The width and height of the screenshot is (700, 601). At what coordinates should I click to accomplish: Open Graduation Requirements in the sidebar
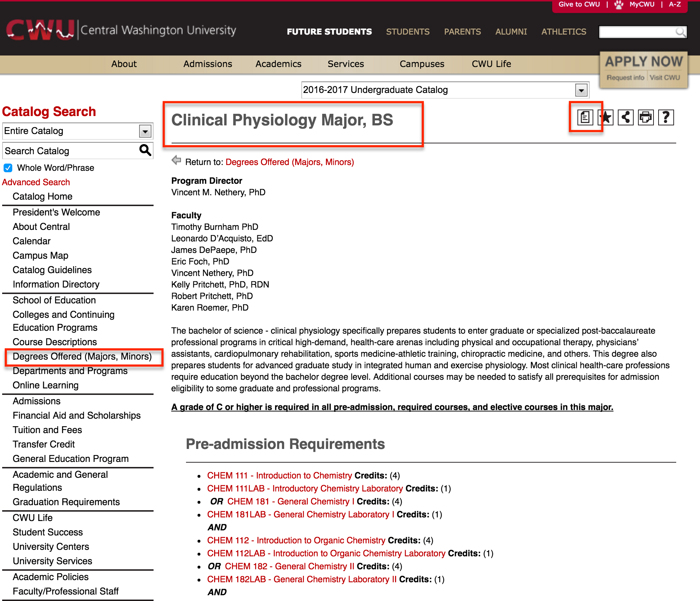pos(66,502)
